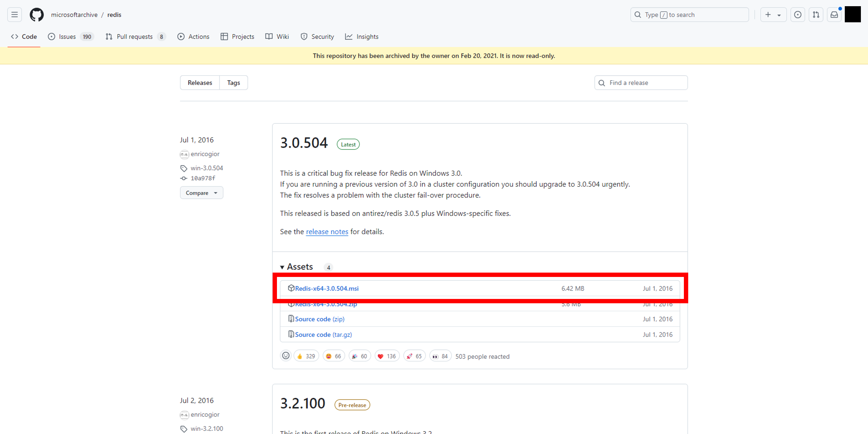Toggle the heart reaction with 136

coord(387,356)
